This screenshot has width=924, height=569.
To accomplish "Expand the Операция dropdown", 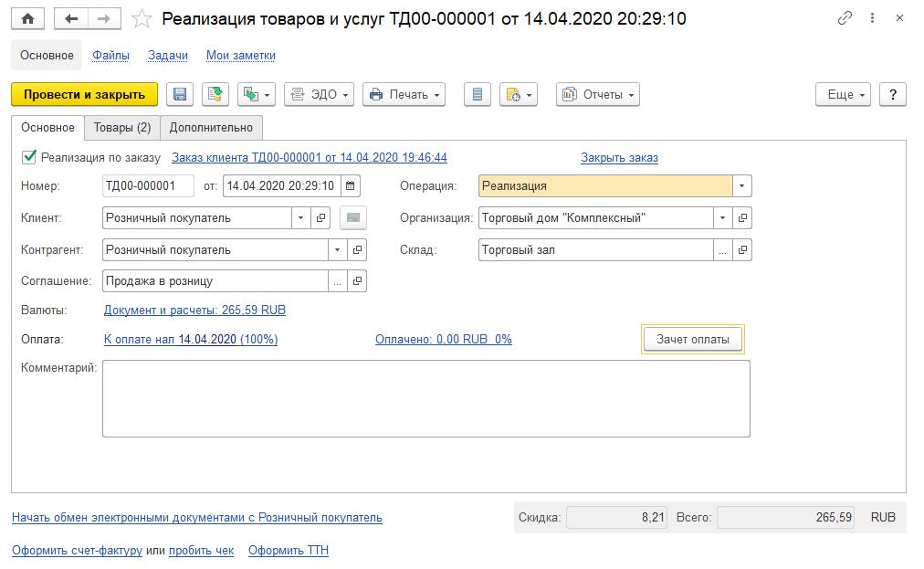I will coord(742,186).
